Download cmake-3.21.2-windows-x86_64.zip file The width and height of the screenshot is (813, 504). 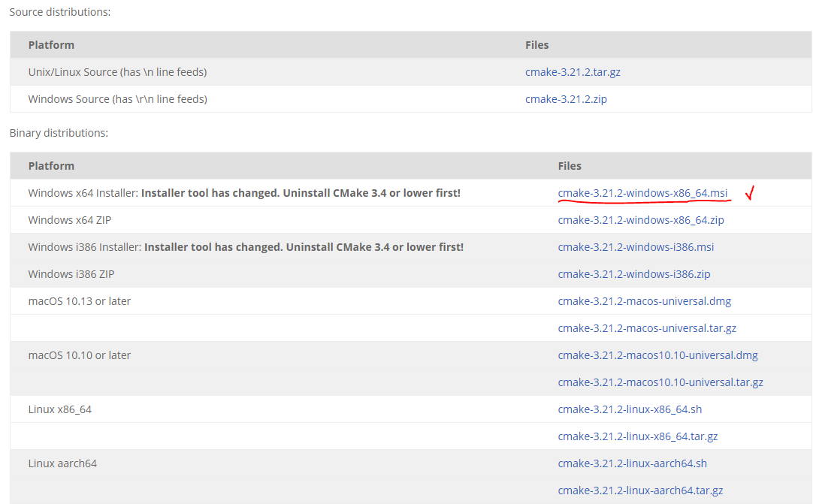point(641,220)
